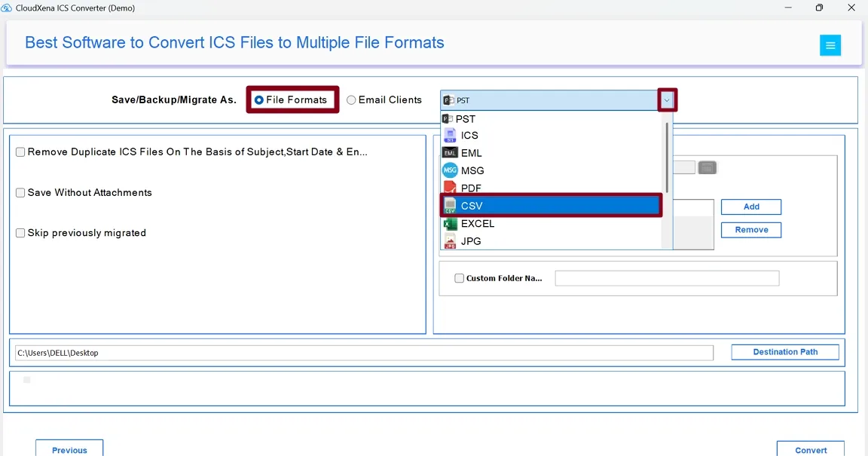Viewport: 868px width, 456px height.
Task: Select the Email Clients radio button
Action: coord(351,100)
